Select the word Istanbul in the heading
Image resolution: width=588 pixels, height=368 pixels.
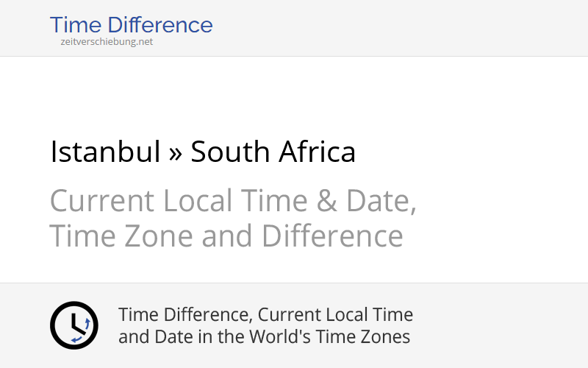click(x=105, y=152)
